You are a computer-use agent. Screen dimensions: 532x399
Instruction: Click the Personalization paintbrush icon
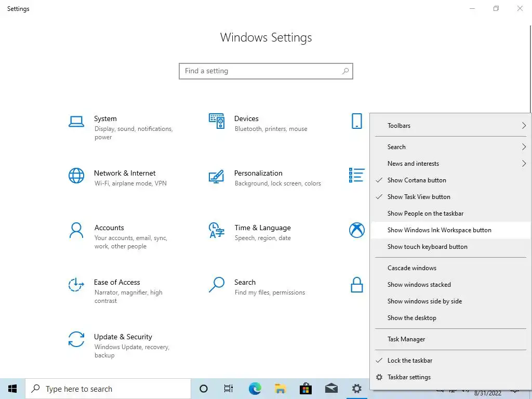click(217, 176)
